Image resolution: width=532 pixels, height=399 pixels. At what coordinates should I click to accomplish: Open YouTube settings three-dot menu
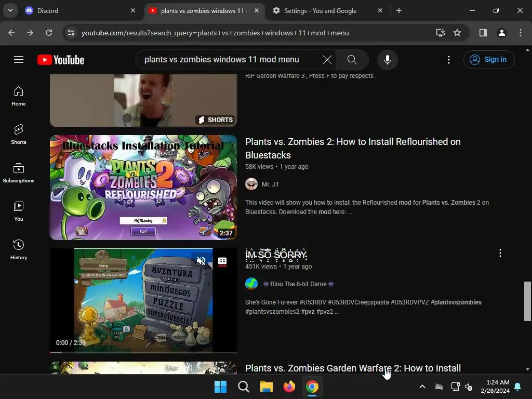448,60
